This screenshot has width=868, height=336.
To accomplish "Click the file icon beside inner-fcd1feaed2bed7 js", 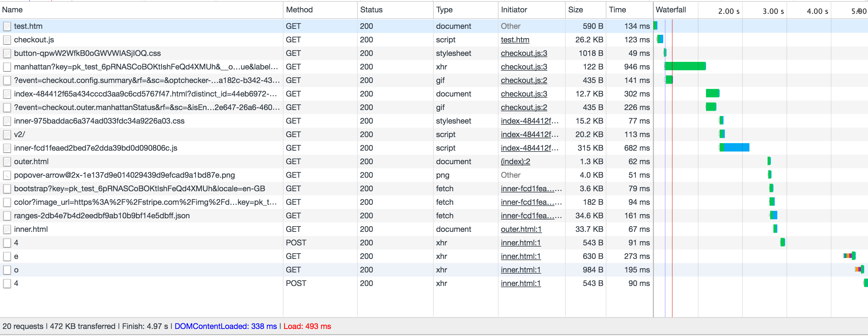I will [7, 148].
